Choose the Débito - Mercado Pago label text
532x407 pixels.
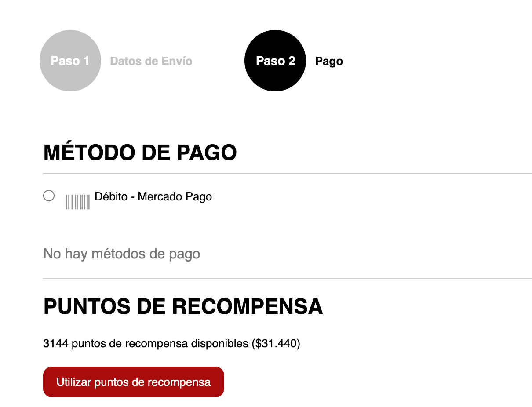point(153,196)
